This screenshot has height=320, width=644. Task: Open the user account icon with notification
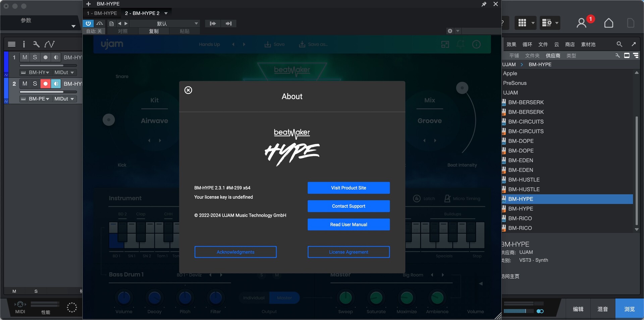point(582,23)
